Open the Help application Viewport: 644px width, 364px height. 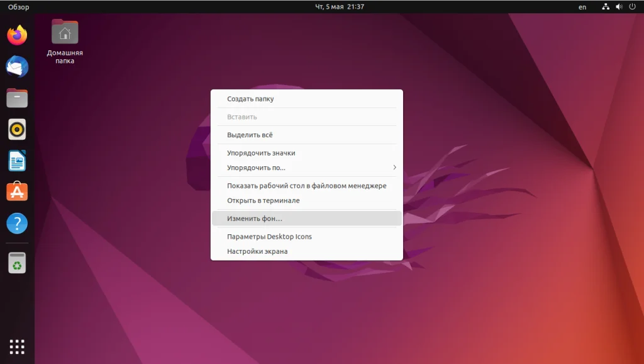(16, 224)
